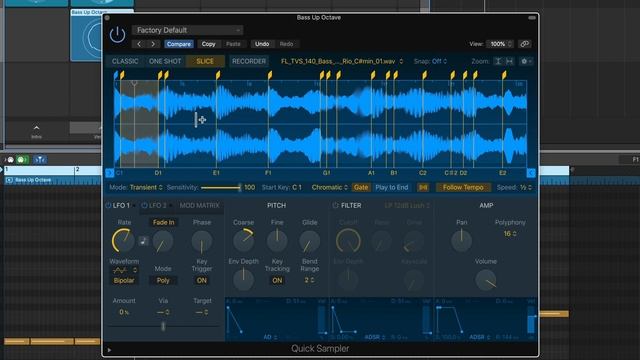Click the Filter Cutoff knob
The width and height of the screenshot is (640, 360).
(348, 241)
